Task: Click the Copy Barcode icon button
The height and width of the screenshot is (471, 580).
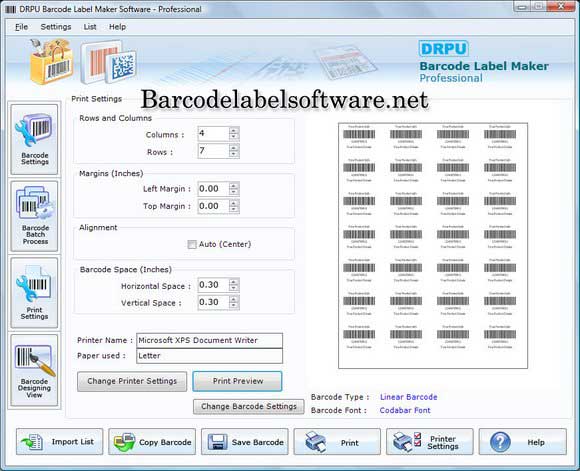Action: [x=152, y=442]
